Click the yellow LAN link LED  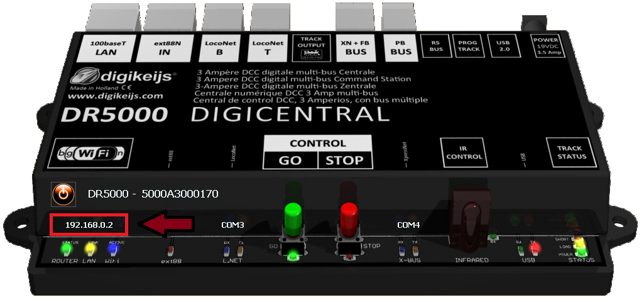(89, 249)
